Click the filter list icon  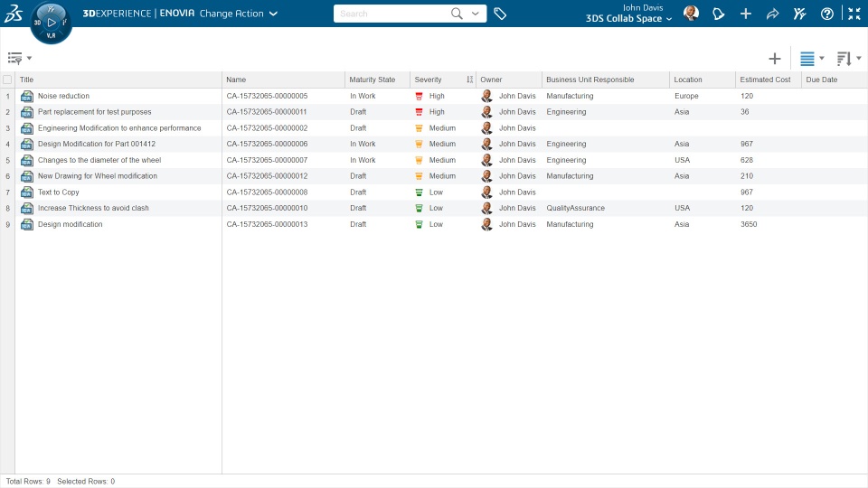[x=14, y=58]
